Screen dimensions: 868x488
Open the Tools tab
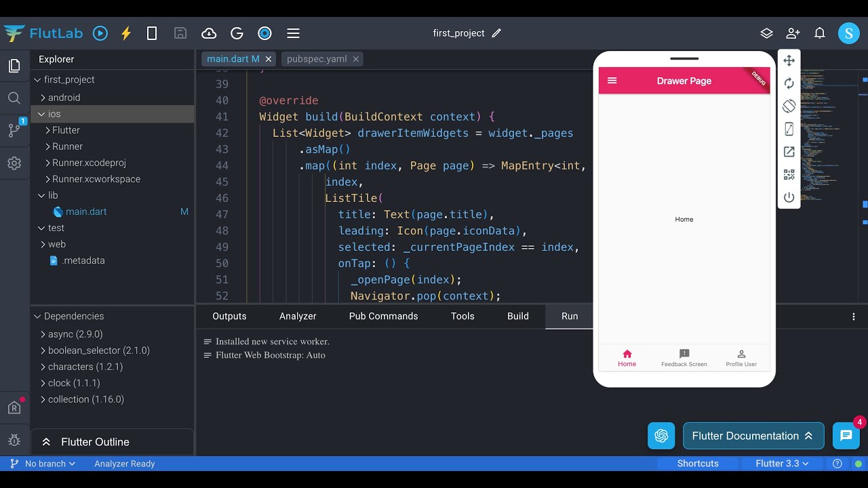462,316
